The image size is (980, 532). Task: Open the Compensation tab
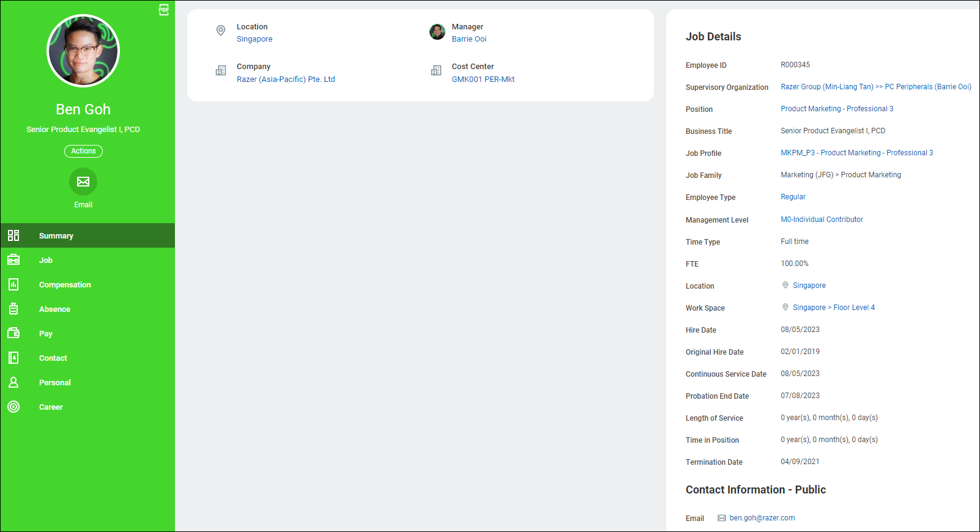point(87,284)
